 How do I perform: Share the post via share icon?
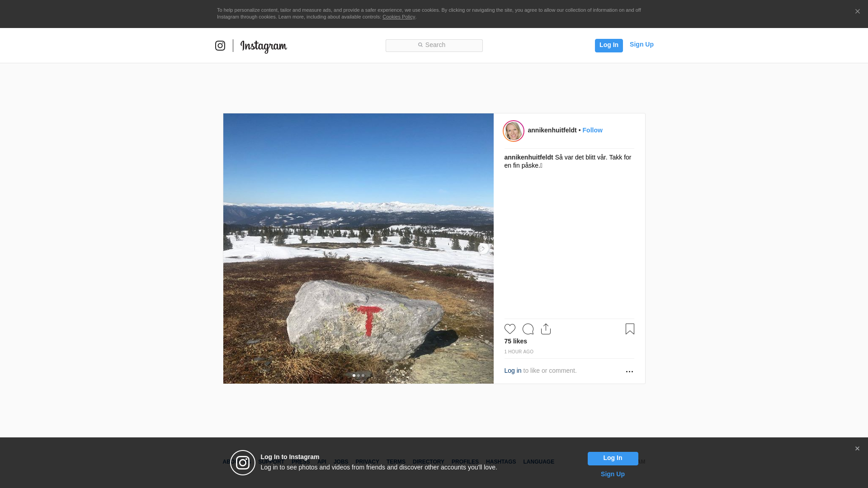546,329
